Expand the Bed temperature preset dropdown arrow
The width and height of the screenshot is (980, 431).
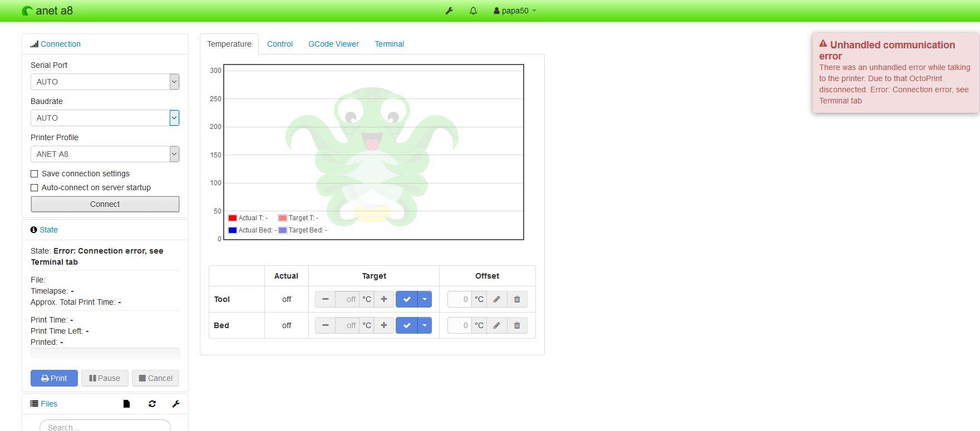(425, 325)
